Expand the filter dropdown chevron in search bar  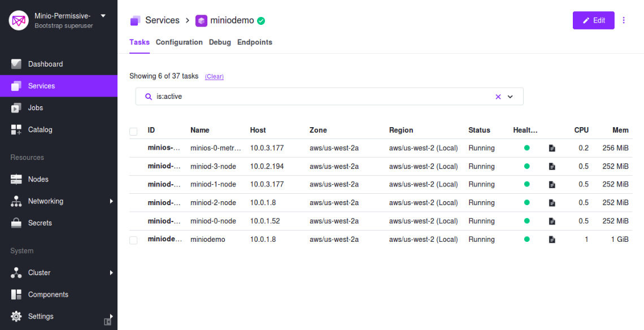510,97
